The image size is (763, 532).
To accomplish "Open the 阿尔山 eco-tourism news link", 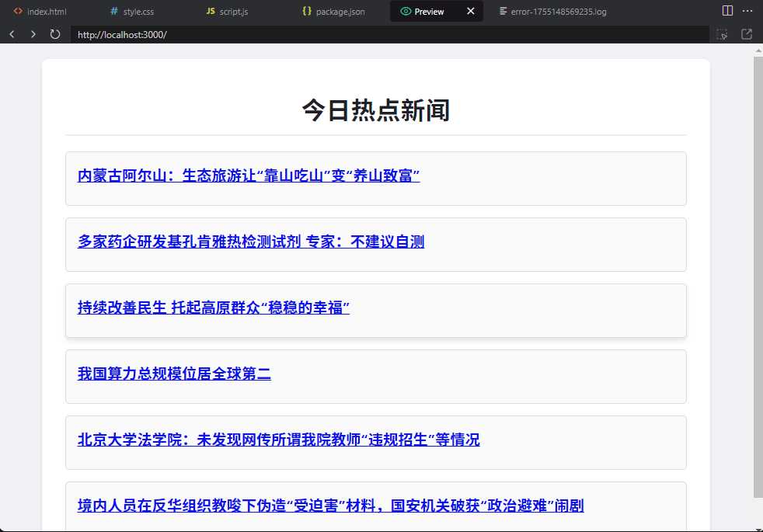I will point(247,176).
